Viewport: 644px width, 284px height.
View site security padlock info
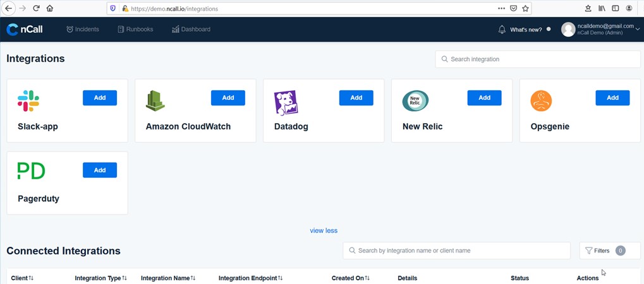[x=125, y=8]
